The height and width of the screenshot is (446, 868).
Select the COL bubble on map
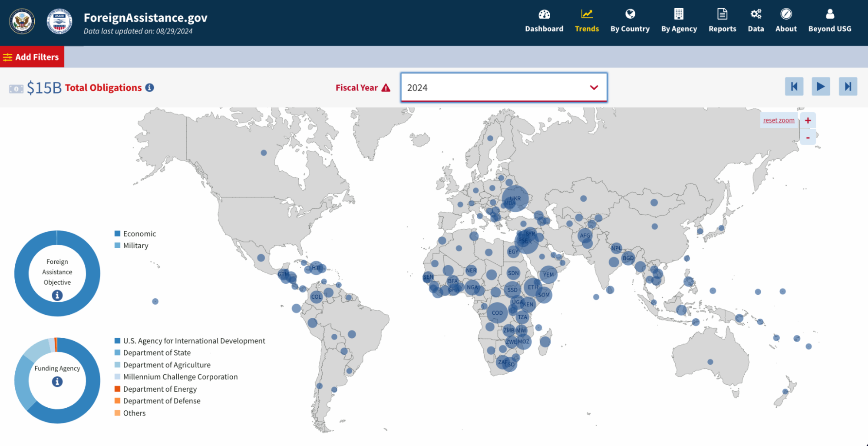click(x=317, y=297)
